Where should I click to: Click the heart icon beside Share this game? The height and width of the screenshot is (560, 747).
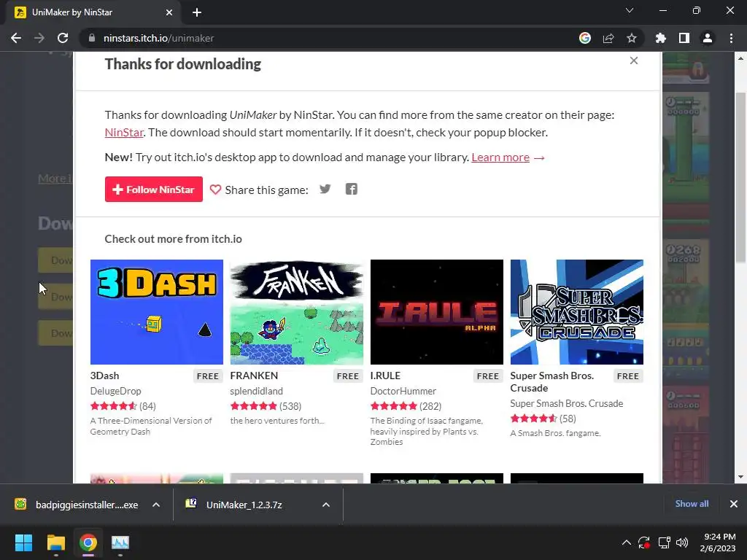pos(215,190)
